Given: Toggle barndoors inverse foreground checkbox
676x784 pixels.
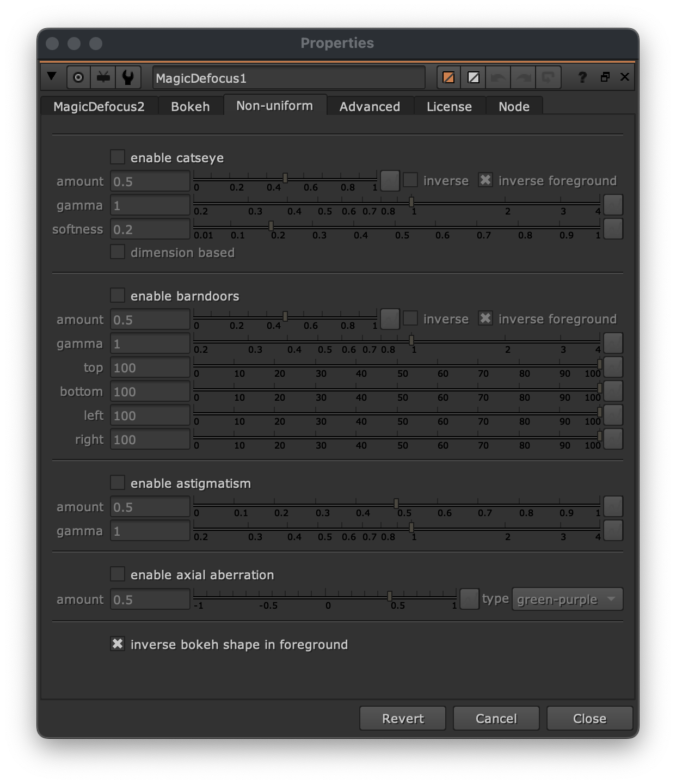Looking at the screenshot, I should coord(485,318).
